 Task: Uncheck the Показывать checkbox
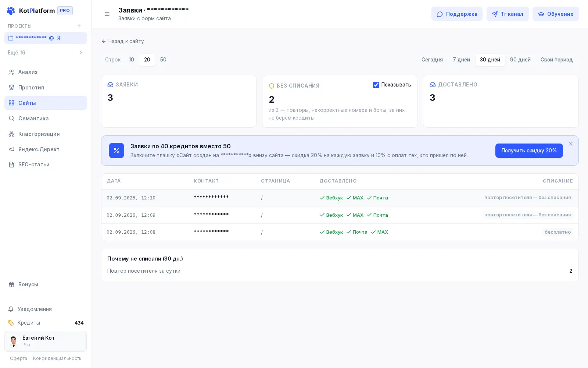[376, 85]
